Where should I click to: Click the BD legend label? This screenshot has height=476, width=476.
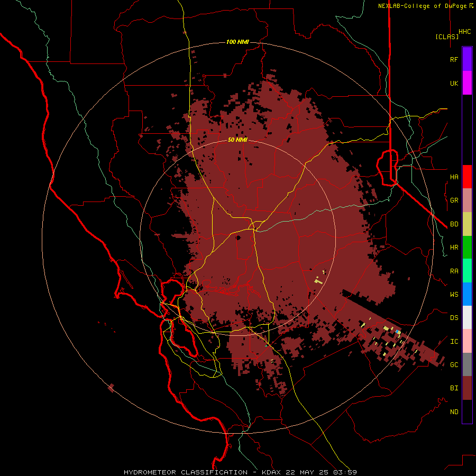(x=454, y=224)
